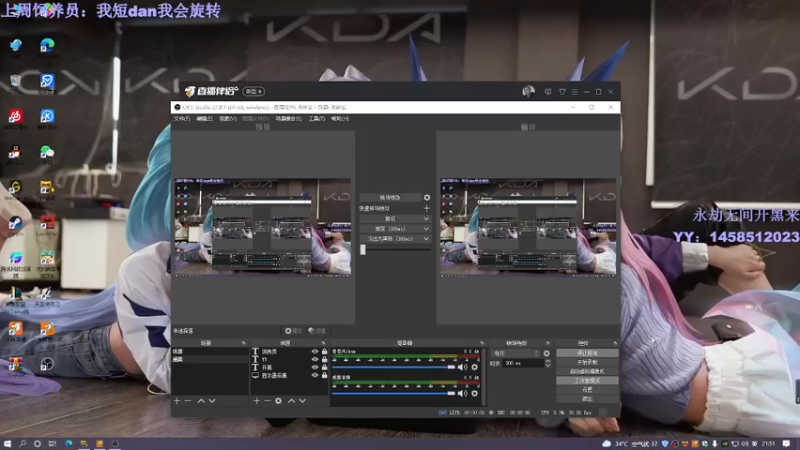
Task: Toggle visibility of 开黑 text source
Action: pyautogui.click(x=315, y=367)
